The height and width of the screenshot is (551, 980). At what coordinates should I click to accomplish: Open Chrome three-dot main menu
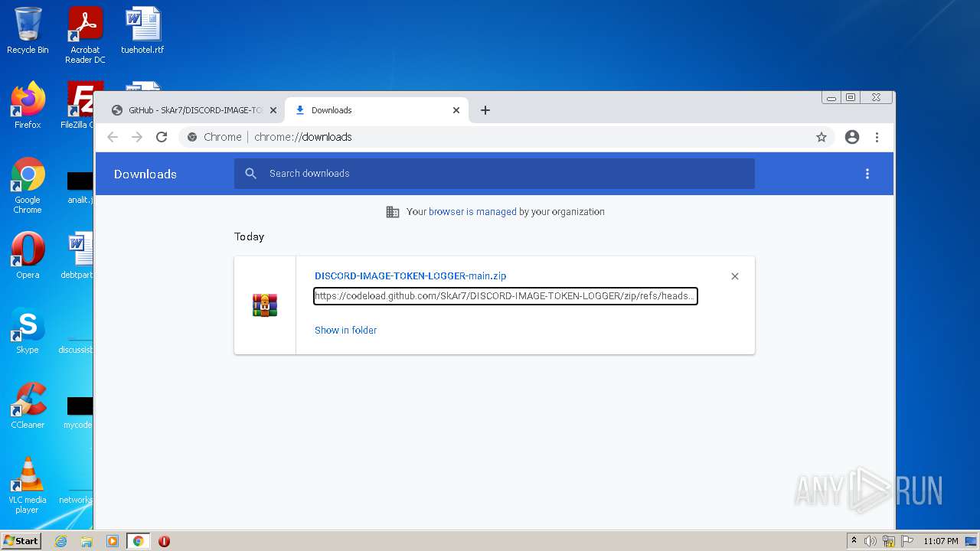click(x=877, y=137)
